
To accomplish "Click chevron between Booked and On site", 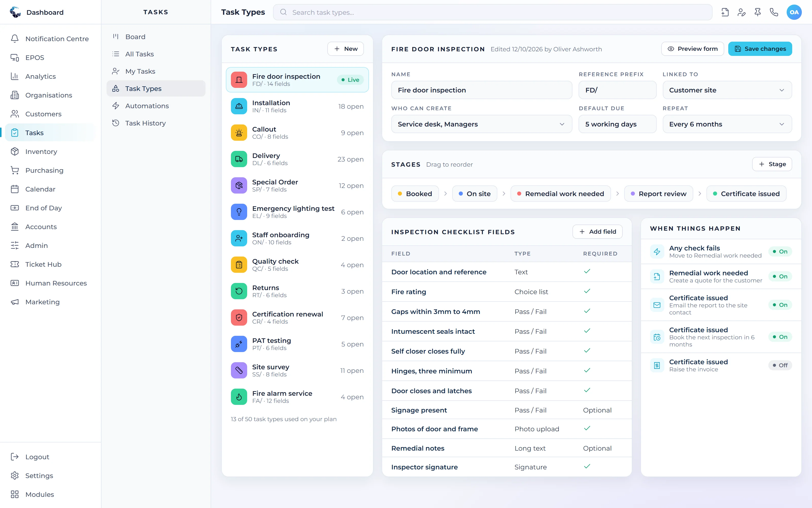I will [445, 194].
